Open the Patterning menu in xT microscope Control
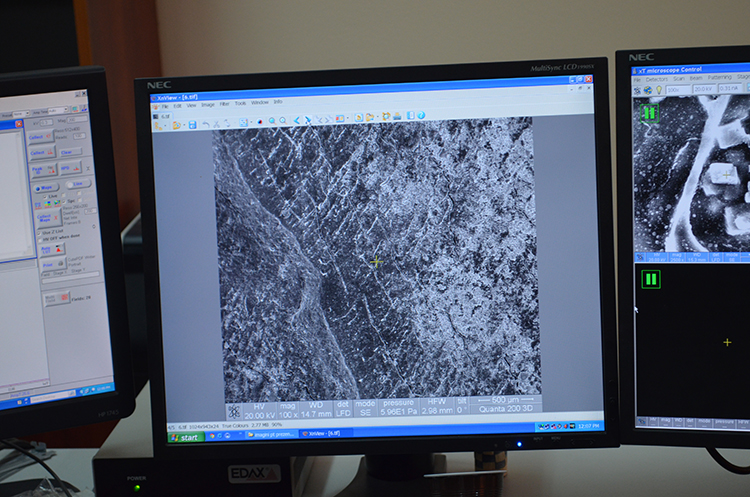Image resolution: width=750 pixels, height=497 pixels. tap(720, 77)
